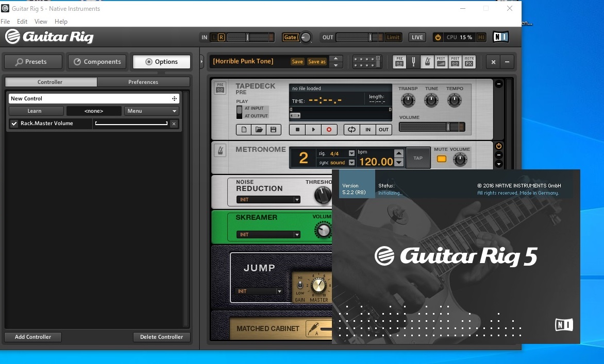Open file in Tapedeck with folder icon

tap(259, 130)
